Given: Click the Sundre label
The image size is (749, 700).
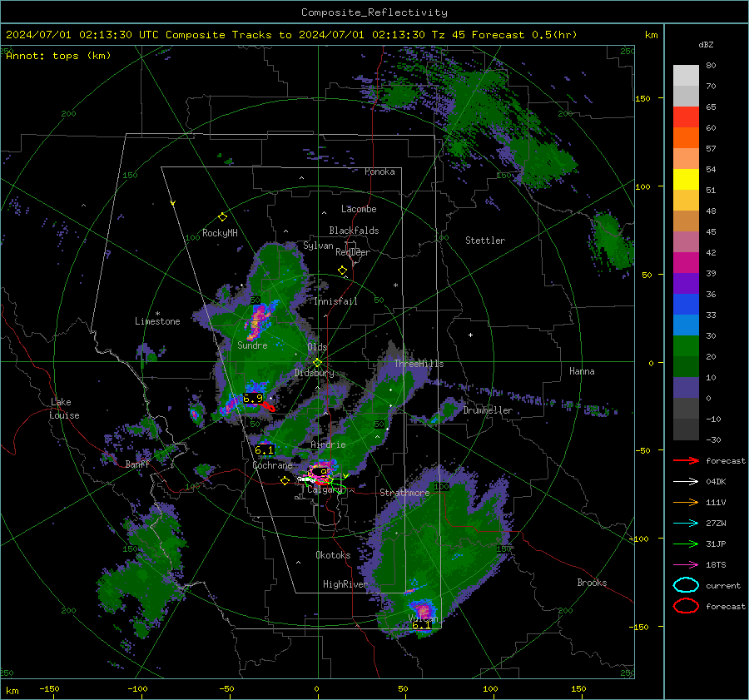Looking at the screenshot, I should tap(252, 345).
